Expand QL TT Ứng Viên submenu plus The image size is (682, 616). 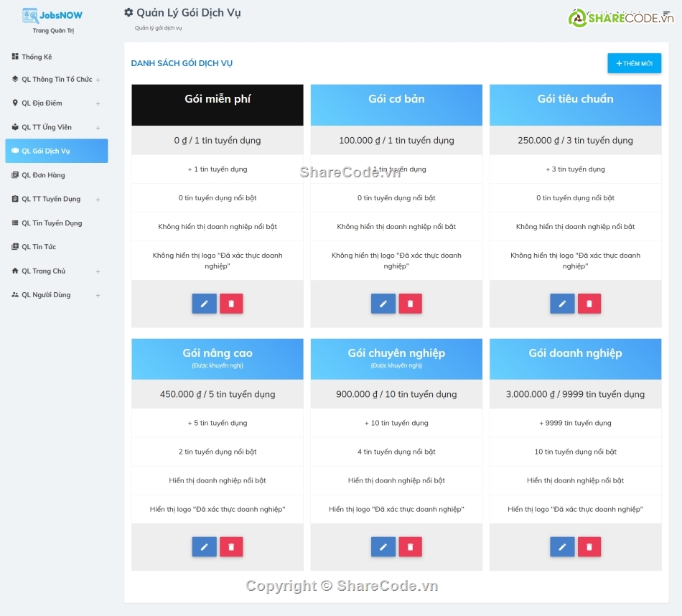98,128
